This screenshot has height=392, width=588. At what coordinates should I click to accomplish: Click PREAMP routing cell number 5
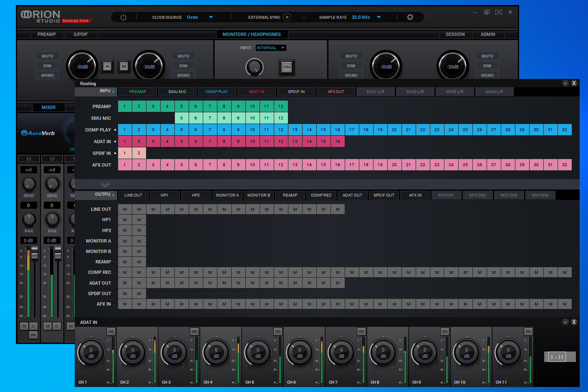pos(182,106)
